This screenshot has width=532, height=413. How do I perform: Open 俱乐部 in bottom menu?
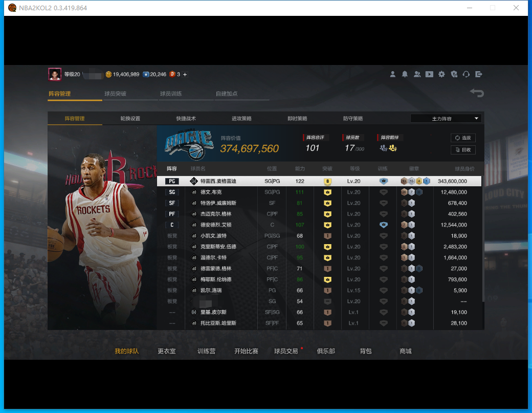coord(326,351)
